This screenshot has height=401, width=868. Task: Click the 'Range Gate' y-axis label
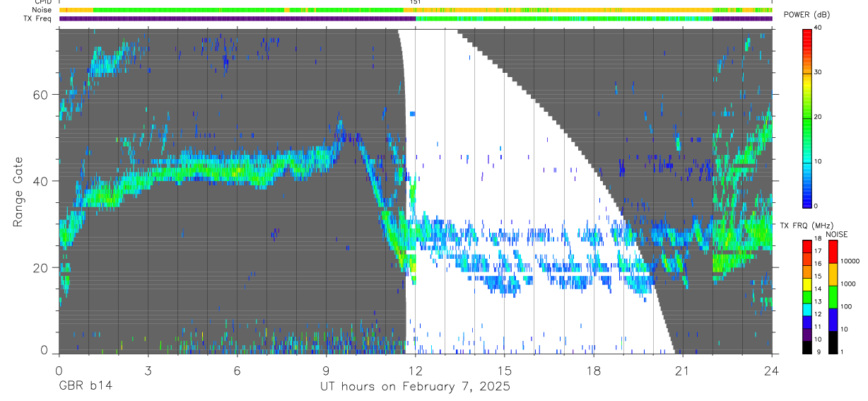pos(18,190)
